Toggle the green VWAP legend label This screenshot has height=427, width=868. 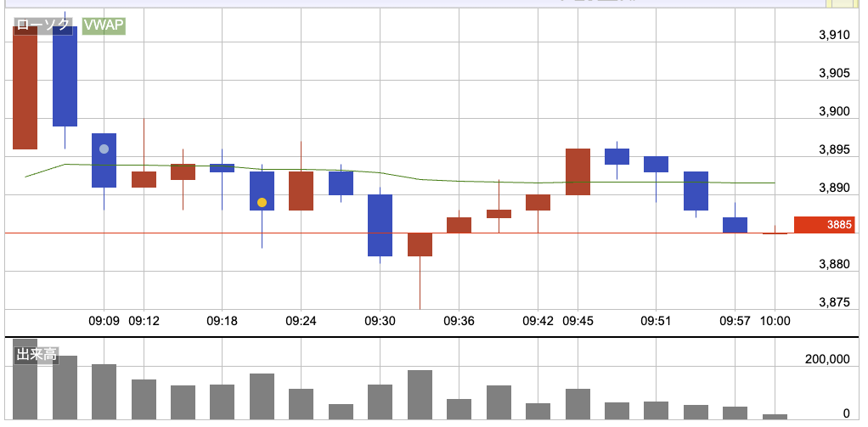click(x=104, y=25)
